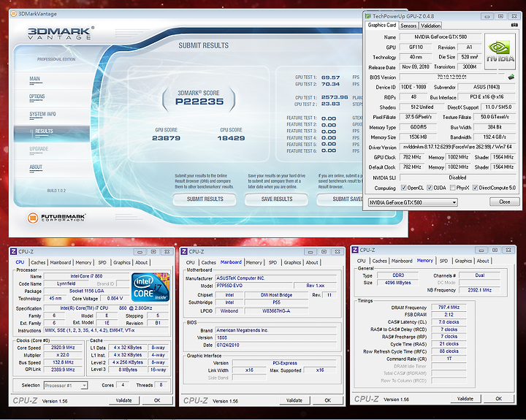526x420 pixels.
Task: Click the Memory Size 4096 MBytes value
Action: pyautogui.click(x=398, y=283)
